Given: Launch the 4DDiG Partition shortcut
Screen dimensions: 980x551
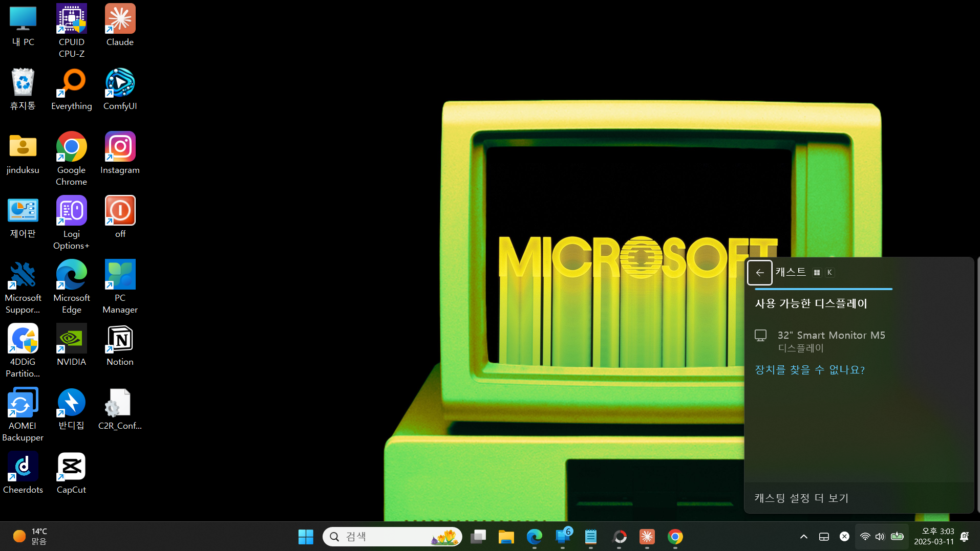Looking at the screenshot, I should (23, 351).
